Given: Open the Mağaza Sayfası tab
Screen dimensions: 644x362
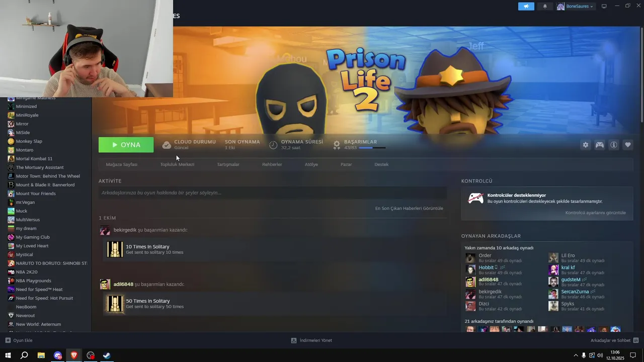Looking at the screenshot, I should 121,164.
